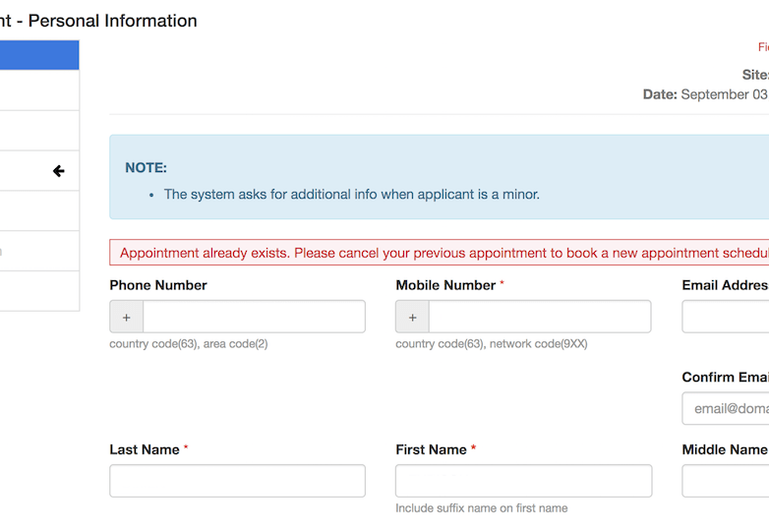Select the last sidebar step at the bottom

[x=38, y=291]
